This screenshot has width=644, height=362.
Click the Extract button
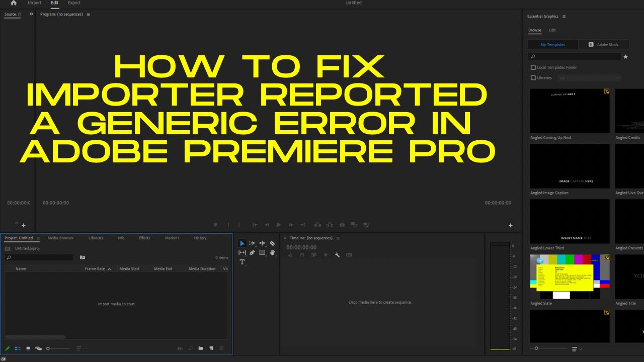coord(330,225)
